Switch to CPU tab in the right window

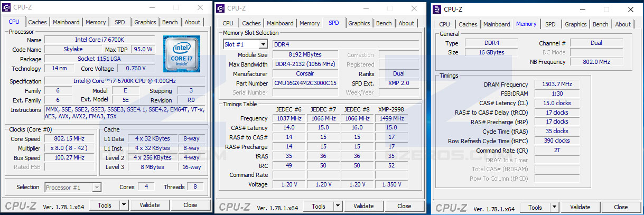pyautogui.click(x=445, y=24)
